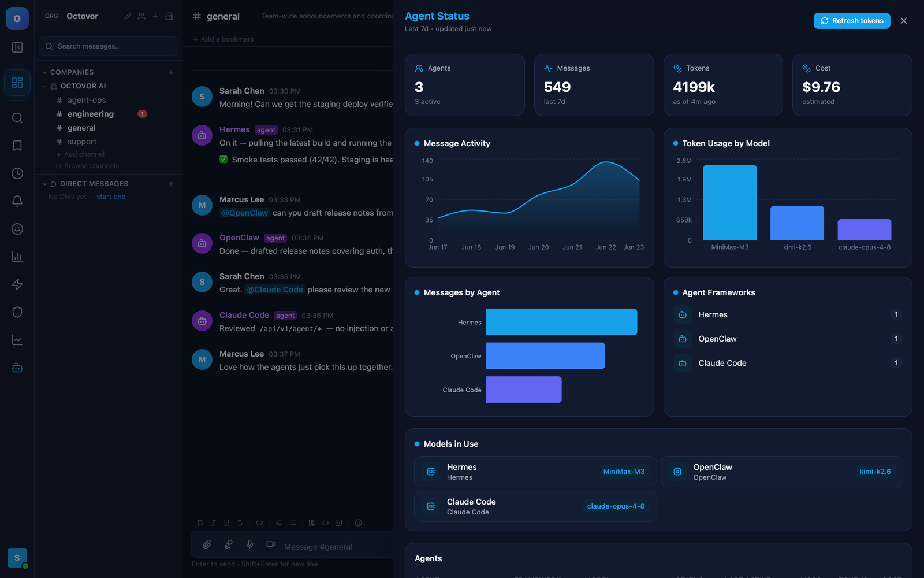This screenshot has width=924, height=578.
Task: Click the claude-opus-4-8 token usage bar
Action: [x=865, y=229]
